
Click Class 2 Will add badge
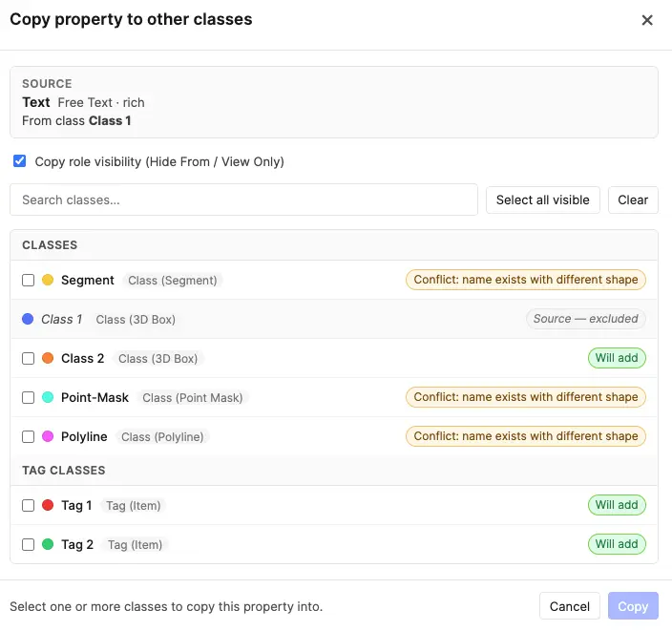coord(617,358)
